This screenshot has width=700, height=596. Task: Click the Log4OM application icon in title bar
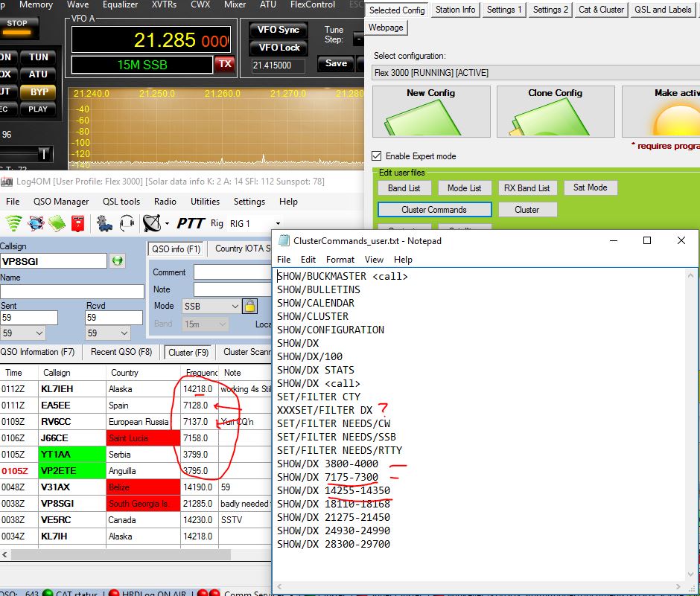(6, 182)
